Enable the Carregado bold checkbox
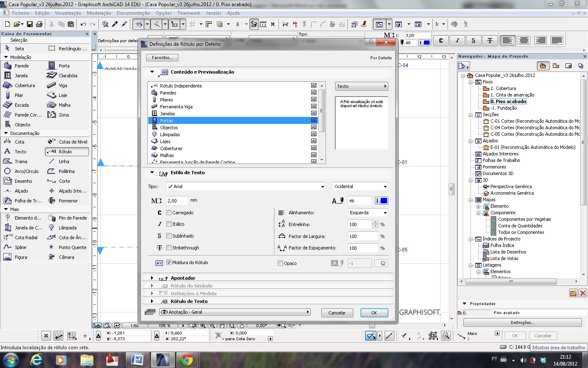 tap(169, 213)
